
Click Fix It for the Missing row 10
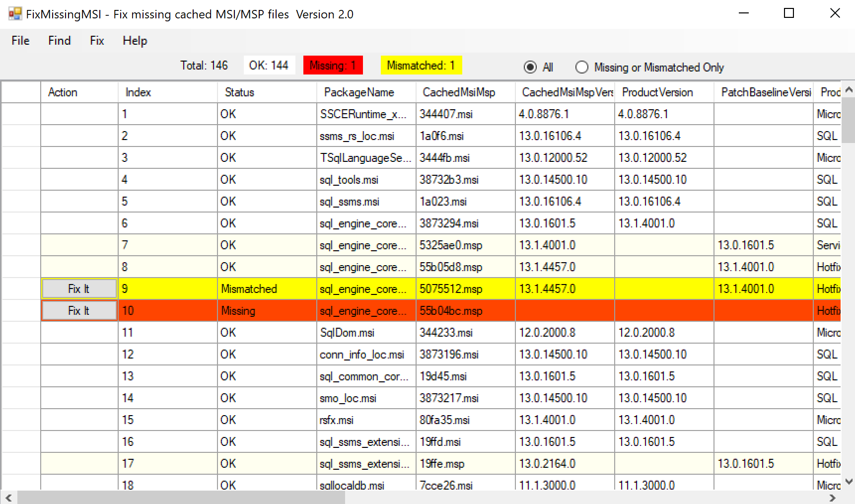pyautogui.click(x=79, y=310)
